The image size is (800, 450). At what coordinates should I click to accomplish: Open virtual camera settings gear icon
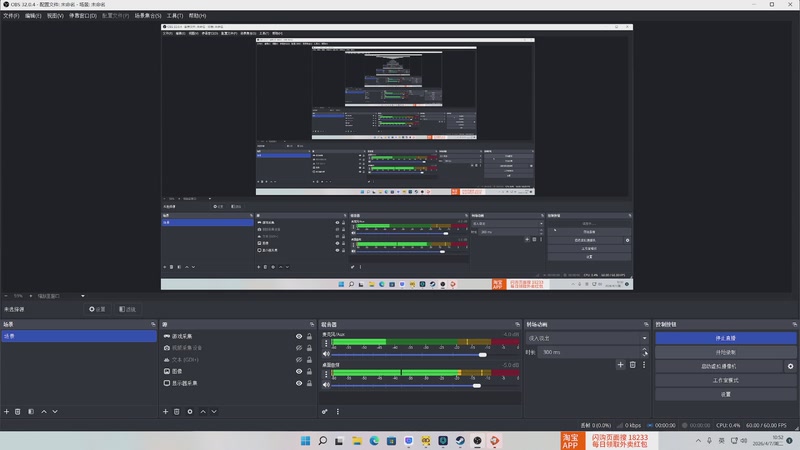pyautogui.click(x=790, y=366)
